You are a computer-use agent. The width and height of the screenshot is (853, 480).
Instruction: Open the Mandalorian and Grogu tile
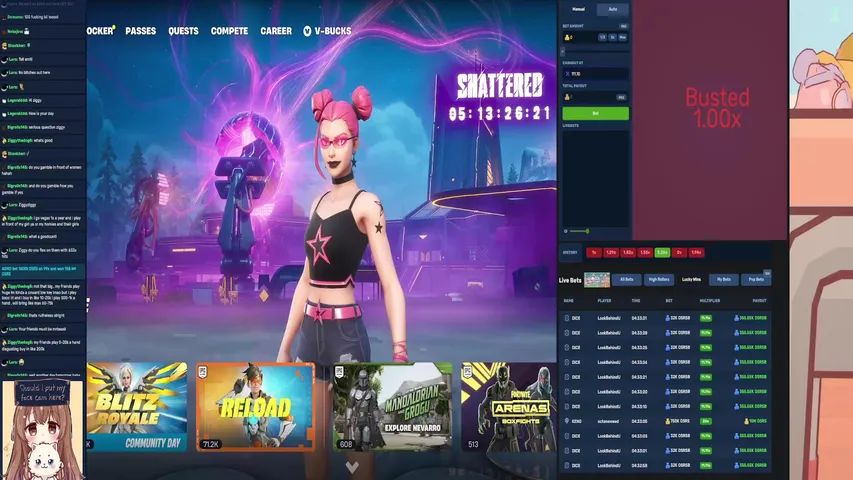392,407
